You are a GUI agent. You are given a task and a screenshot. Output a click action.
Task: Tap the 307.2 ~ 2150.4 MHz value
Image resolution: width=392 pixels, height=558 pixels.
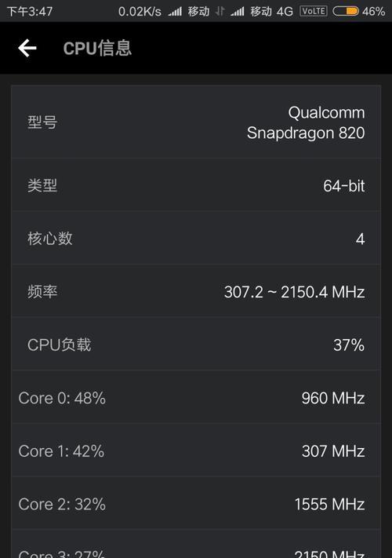(x=294, y=292)
